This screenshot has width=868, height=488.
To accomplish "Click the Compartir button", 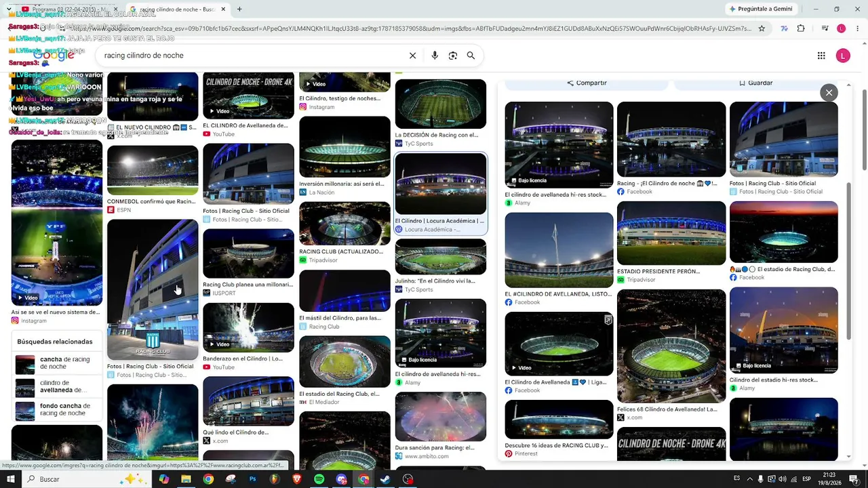I will (587, 83).
